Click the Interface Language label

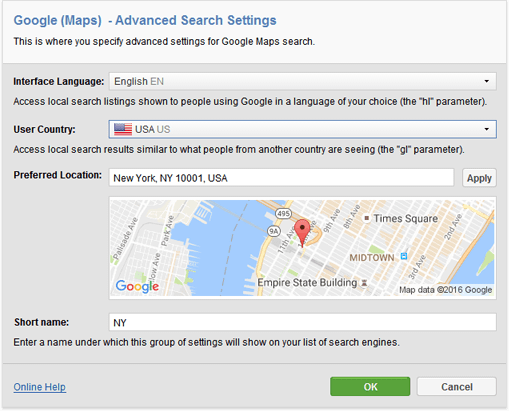pos(59,81)
